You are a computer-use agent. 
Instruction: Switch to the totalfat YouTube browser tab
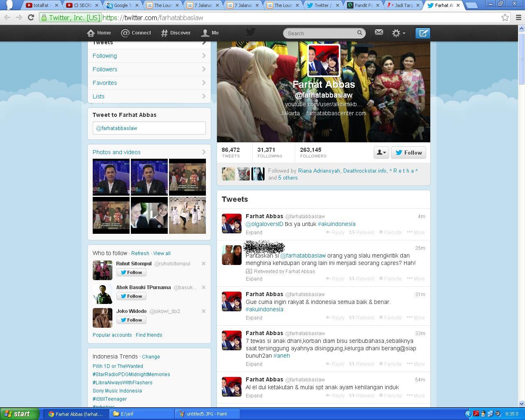(41, 5)
